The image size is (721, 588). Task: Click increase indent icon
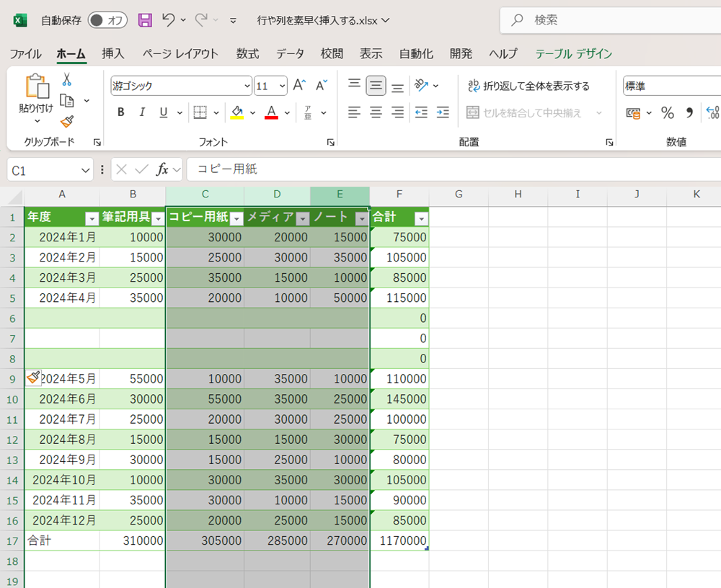443,112
